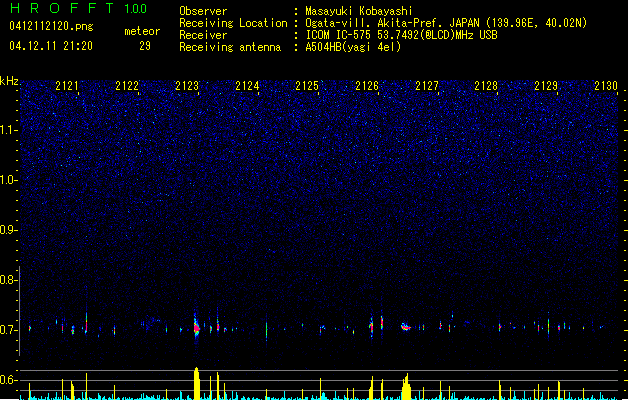Click the Receiving Location label
This screenshot has height=400, width=629.
click(x=233, y=23)
